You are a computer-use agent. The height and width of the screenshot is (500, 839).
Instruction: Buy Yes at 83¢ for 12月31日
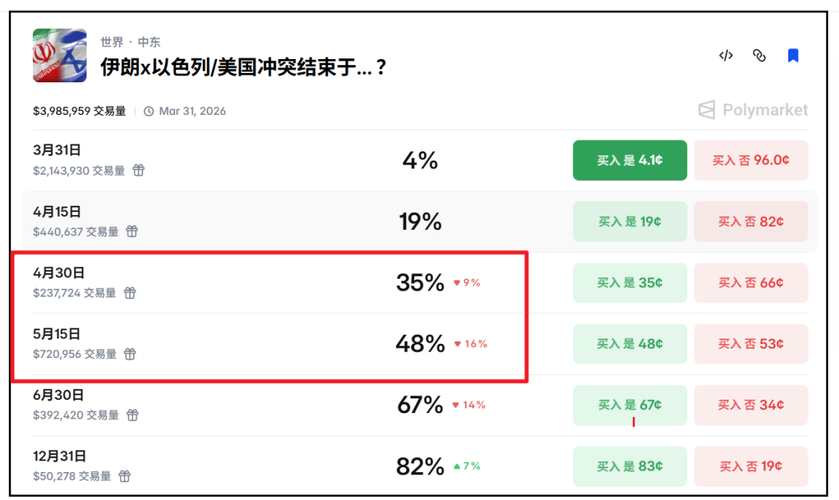click(x=629, y=467)
